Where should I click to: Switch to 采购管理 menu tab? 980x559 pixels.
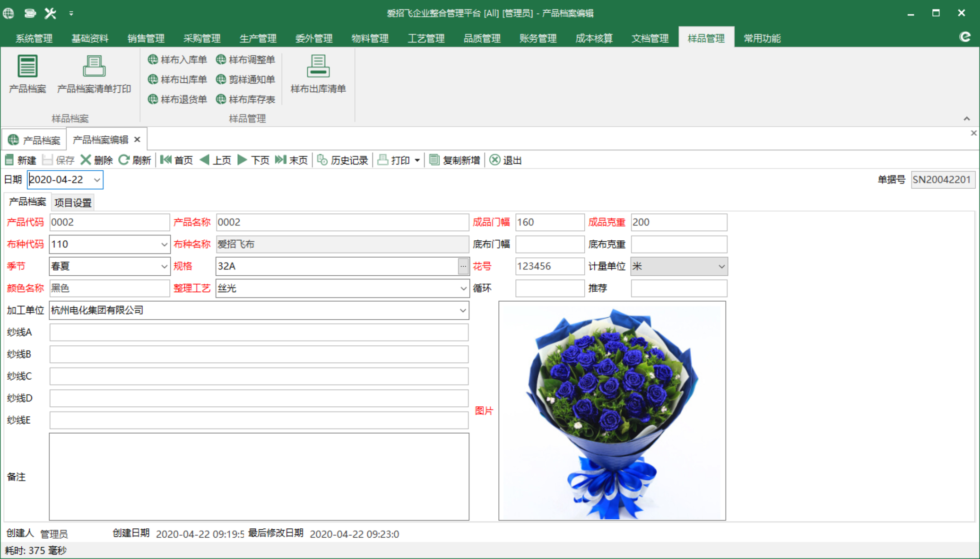coord(202,38)
